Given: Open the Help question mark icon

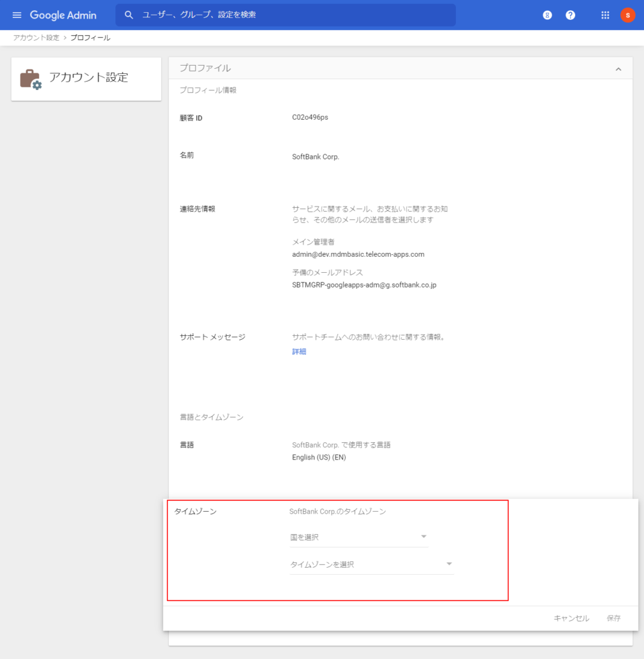Looking at the screenshot, I should click(571, 15).
